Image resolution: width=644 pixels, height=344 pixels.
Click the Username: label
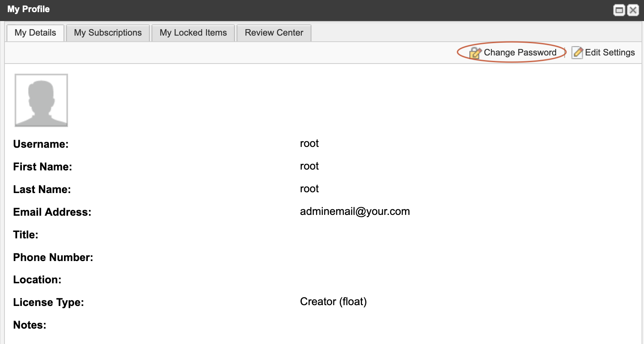[x=41, y=144]
